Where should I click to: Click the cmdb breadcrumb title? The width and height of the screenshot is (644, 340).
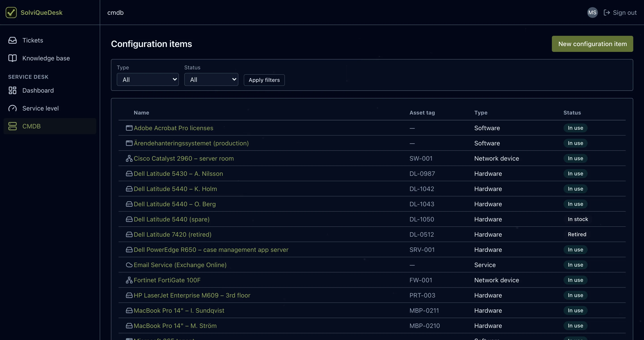115,13
